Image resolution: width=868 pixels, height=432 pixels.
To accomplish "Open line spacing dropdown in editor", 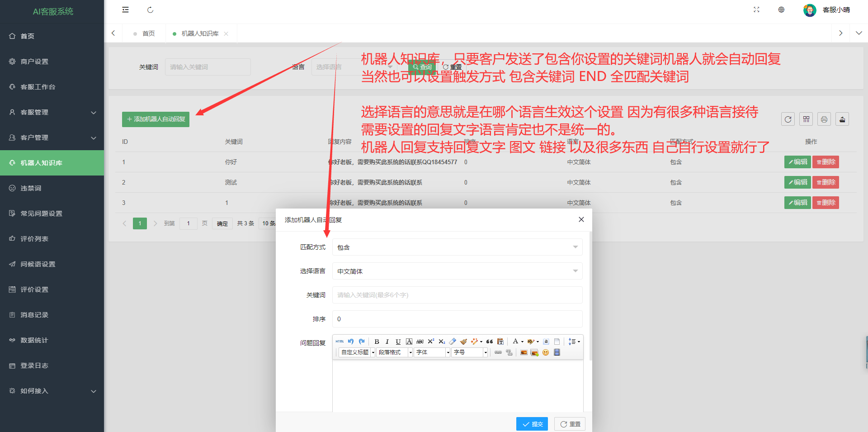I will tap(574, 342).
